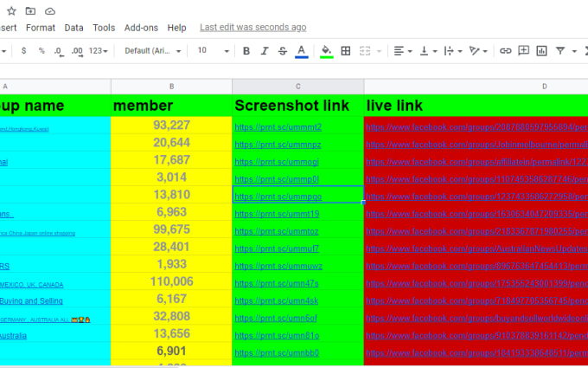
Task: Select column D header
Action: coord(476,87)
